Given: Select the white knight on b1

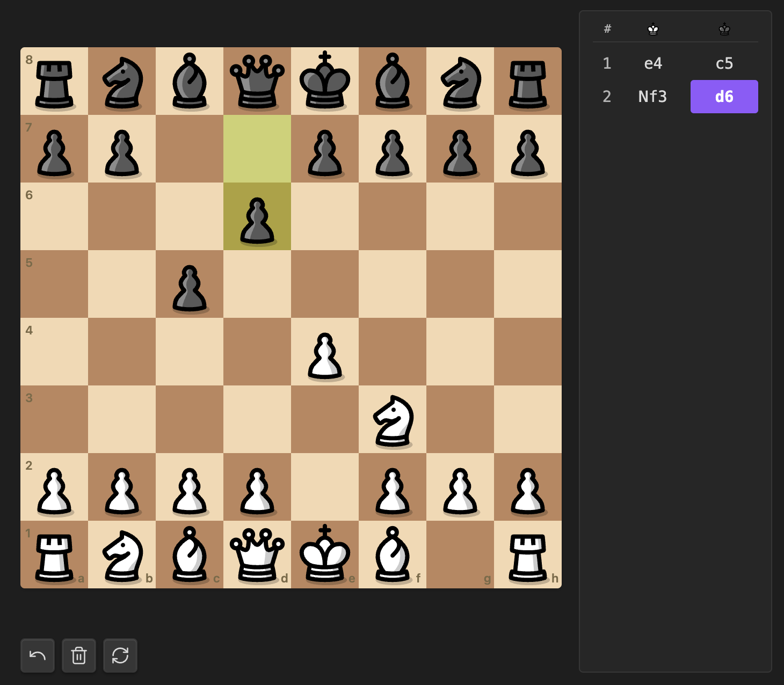Looking at the screenshot, I should pyautogui.click(x=122, y=555).
